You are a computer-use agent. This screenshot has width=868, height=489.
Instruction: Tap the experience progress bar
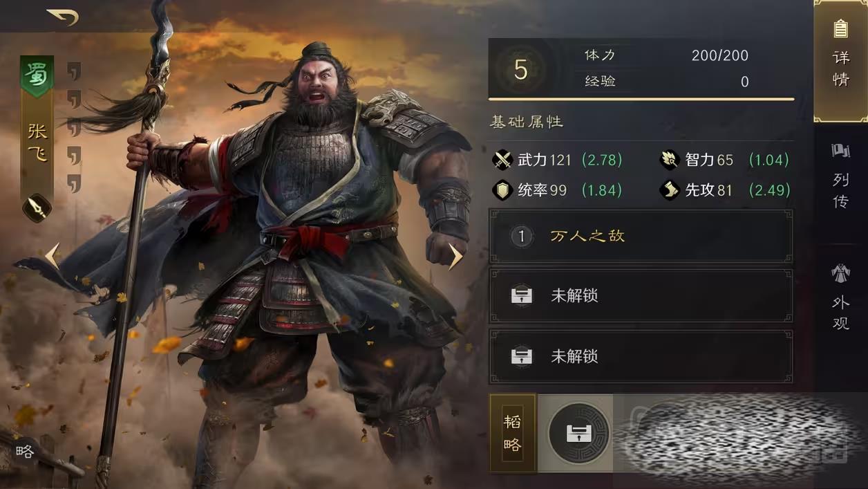pyautogui.click(x=641, y=100)
